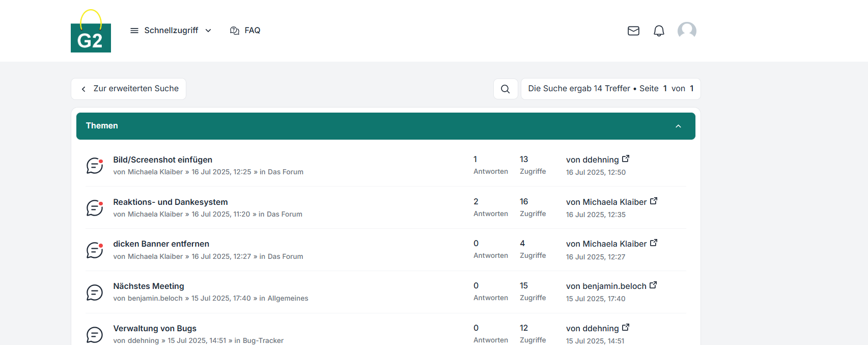Click unread topic icon for Bild/Screenshot einfügen

pyautogui.click(x=95, y=166)
